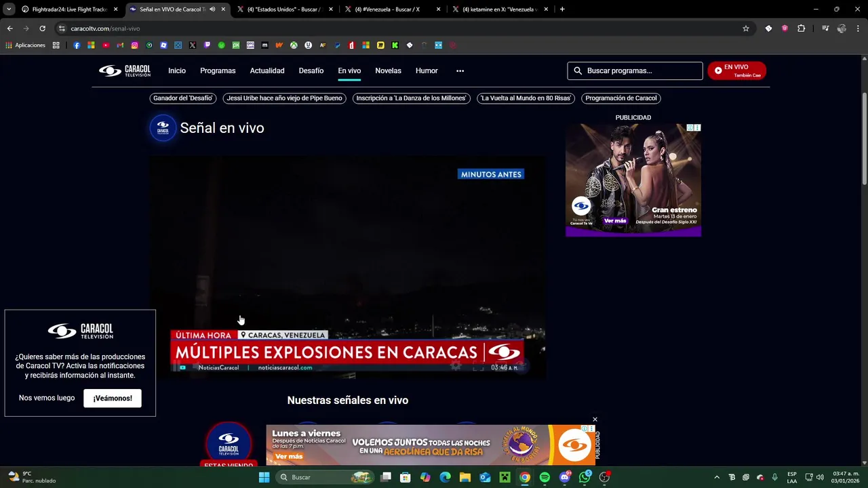Image resolution: width=868 pixels, height=488 pixels.
Task: Open X (Twitter) bookmark icon
Action: [x=193, y=45]
